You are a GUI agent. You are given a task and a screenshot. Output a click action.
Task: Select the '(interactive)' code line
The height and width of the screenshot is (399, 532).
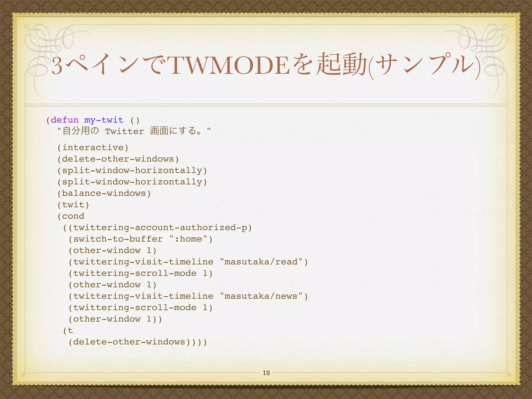tap(93, 148)
